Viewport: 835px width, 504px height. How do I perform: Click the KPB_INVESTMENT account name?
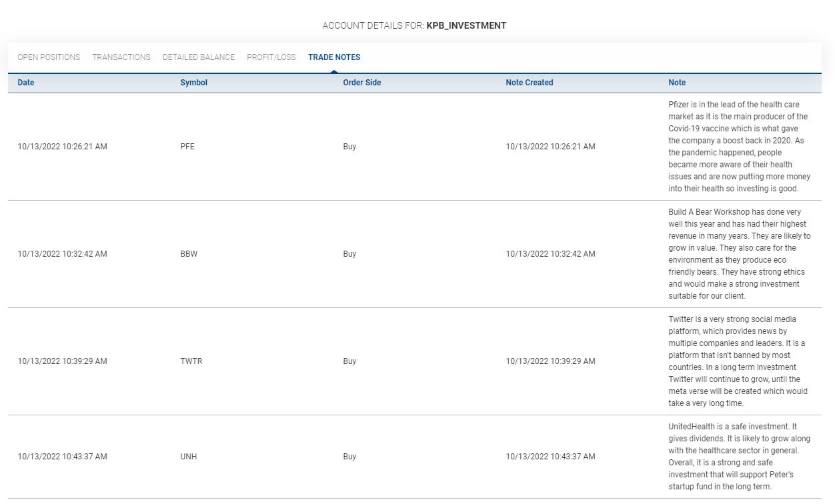point(466,25)
